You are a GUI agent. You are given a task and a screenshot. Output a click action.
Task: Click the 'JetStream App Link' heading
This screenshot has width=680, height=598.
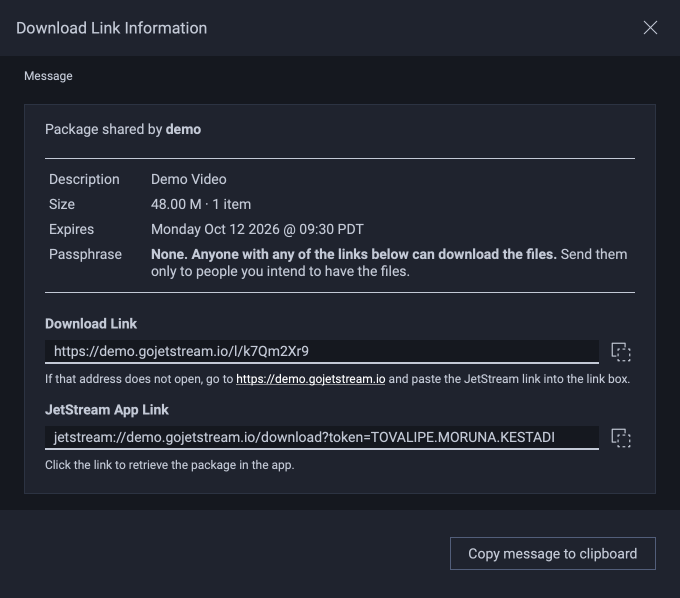pos(107,409)
